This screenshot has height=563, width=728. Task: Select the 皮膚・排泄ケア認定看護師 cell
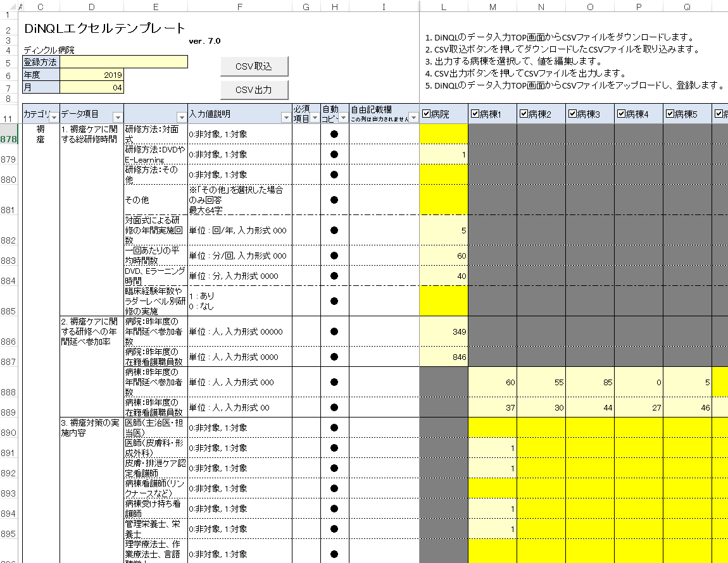156,468
